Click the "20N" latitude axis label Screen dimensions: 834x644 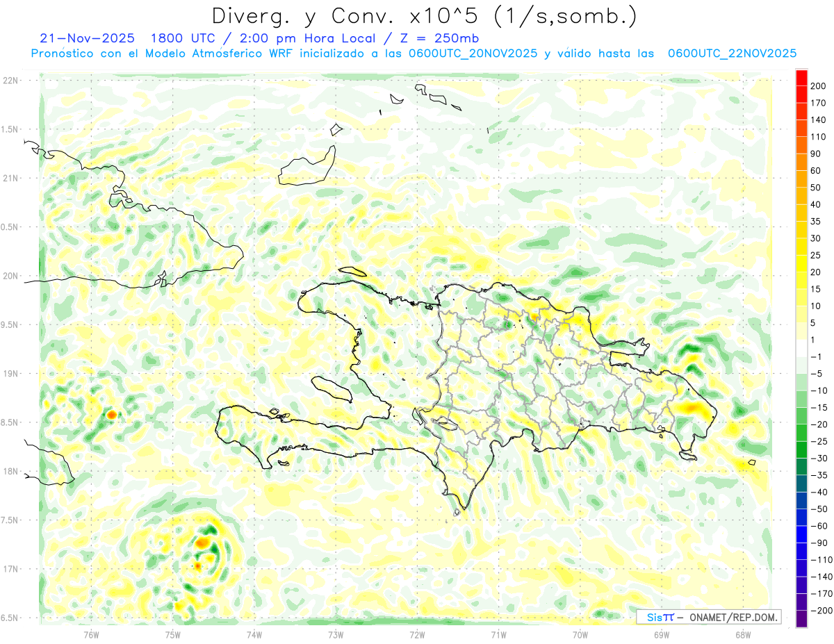[11, 276]
